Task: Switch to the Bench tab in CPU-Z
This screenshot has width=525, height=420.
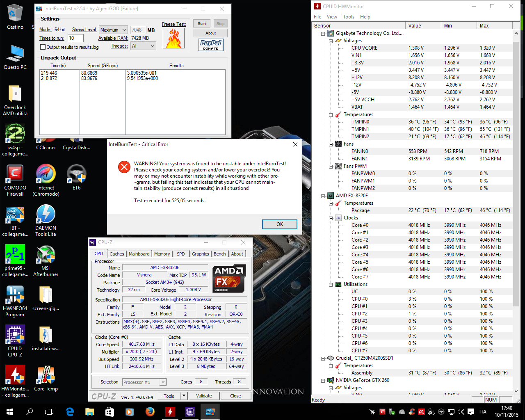Action: (219, 254)
